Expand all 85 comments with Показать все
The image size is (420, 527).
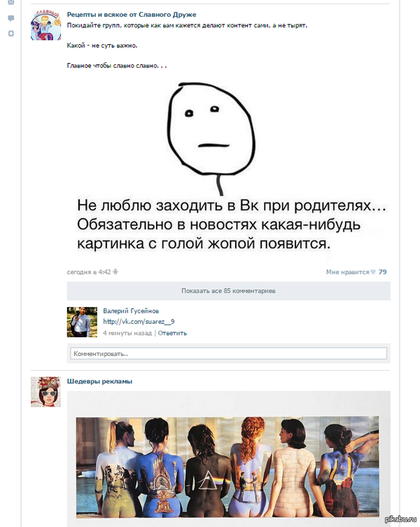pos(228,291)
